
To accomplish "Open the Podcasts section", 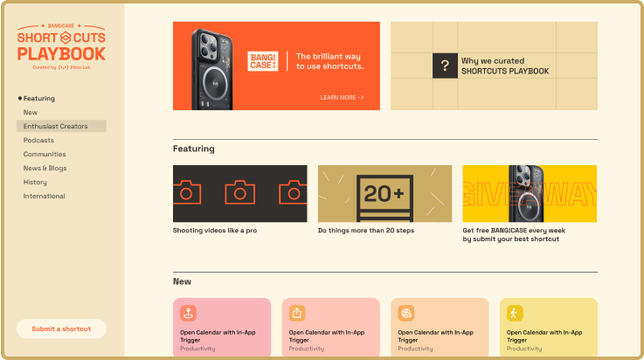I will tap(38, 141).
